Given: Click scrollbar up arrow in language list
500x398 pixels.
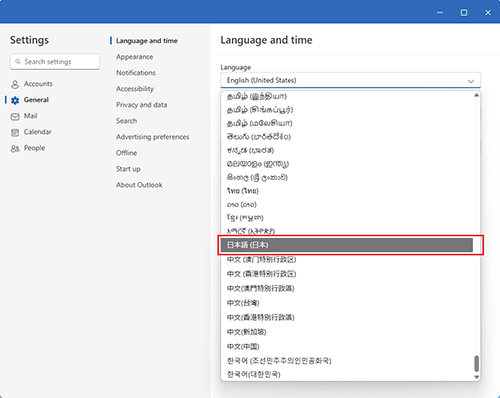Looking at the screenshot, I should [476, 95].
